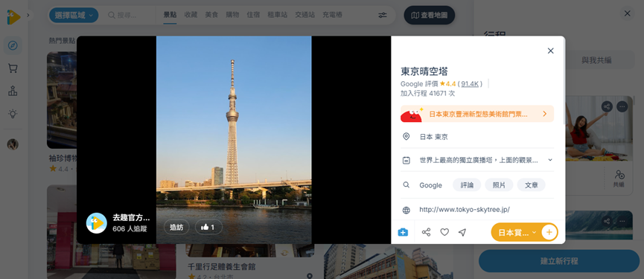The image size is (644, 279).
Task: Expand the sidebar with the chevron arrow
Action: [x=28, y=15]
